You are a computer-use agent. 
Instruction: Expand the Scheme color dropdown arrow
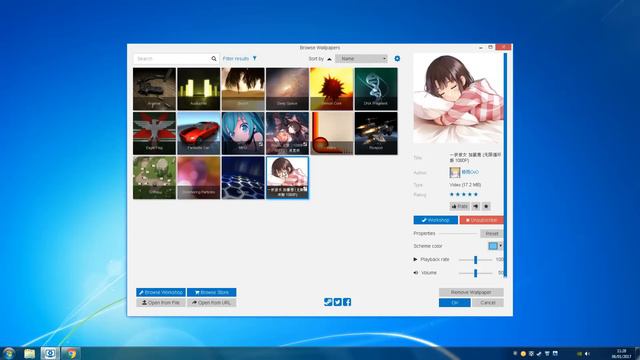point(501,246)
